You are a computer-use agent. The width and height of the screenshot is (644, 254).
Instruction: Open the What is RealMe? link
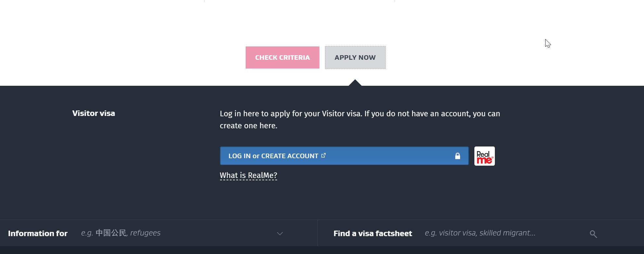click(x=249, y=175)
